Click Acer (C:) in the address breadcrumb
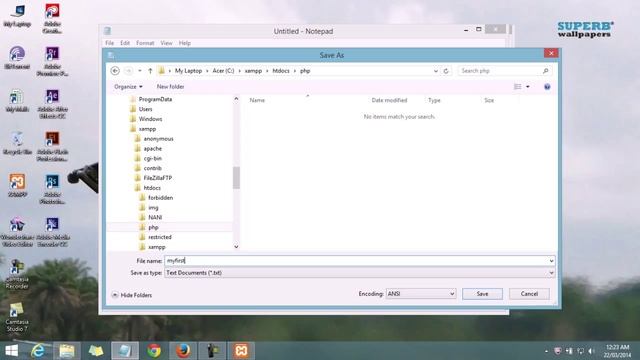 [x=223, y=71]
